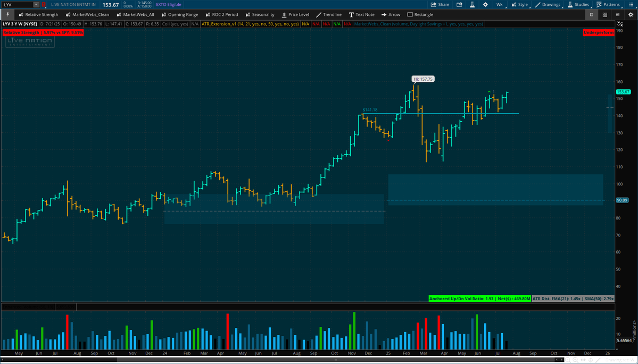Click the flask Edit Studies icon
The height and width of the screenshot is (364, 638).
point(473,4)
